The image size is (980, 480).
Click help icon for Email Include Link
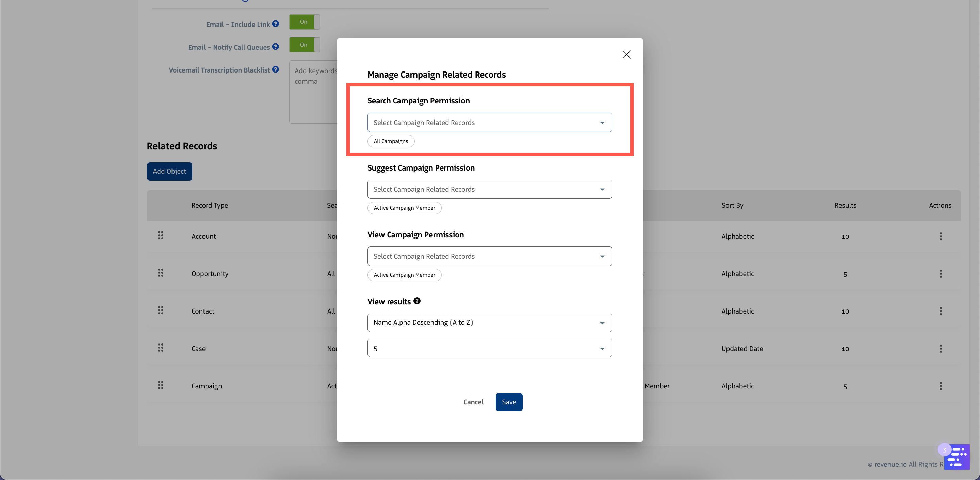tap(275, 23)
